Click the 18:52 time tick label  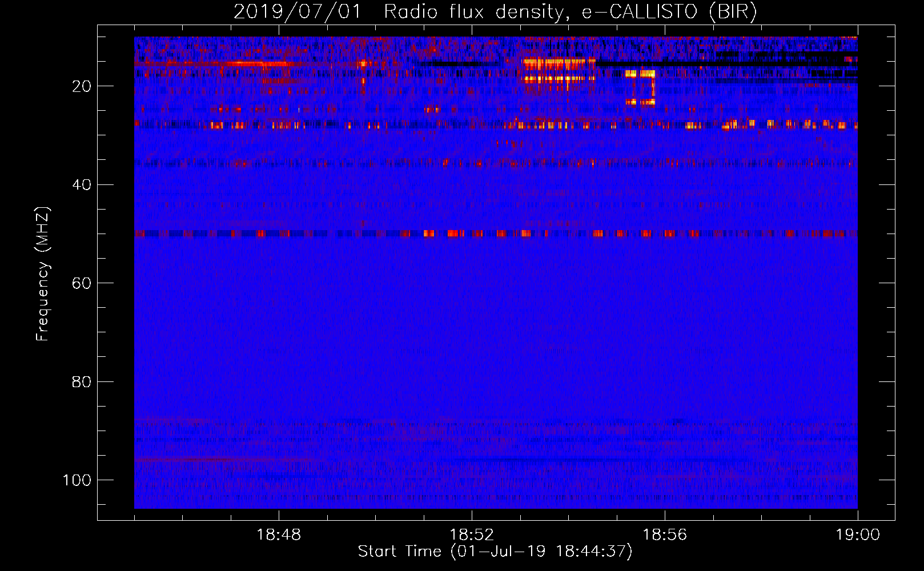(472, 535)
